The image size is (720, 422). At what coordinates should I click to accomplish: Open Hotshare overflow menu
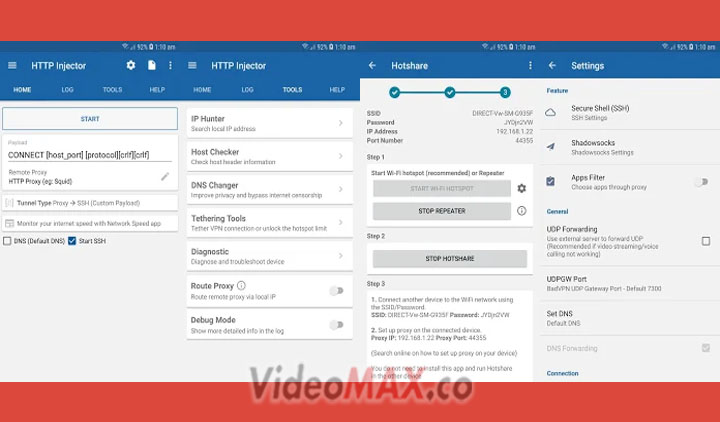pyautogui.click(x=530, y=65)
